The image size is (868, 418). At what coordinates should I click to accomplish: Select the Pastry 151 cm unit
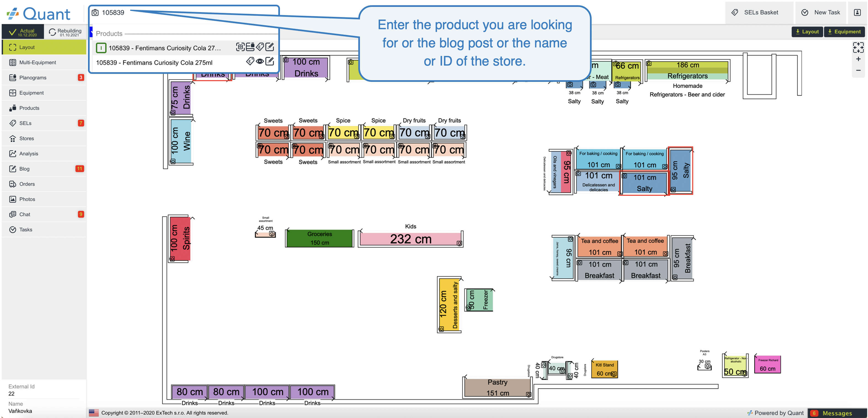click(x=497, y=388)
